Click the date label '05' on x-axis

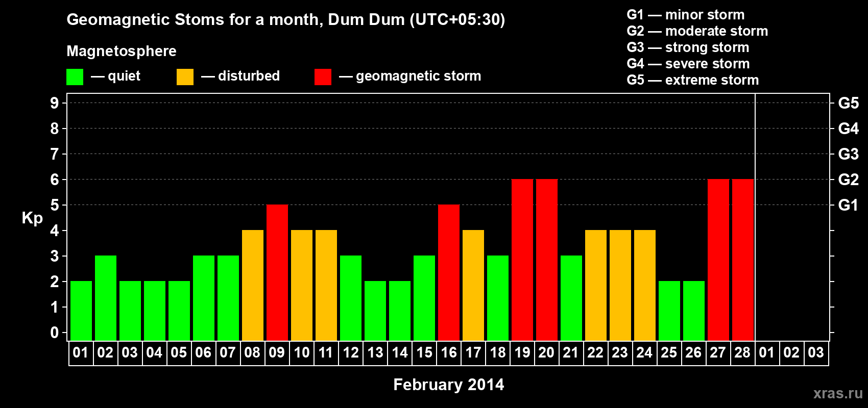[x=179, y=353]
